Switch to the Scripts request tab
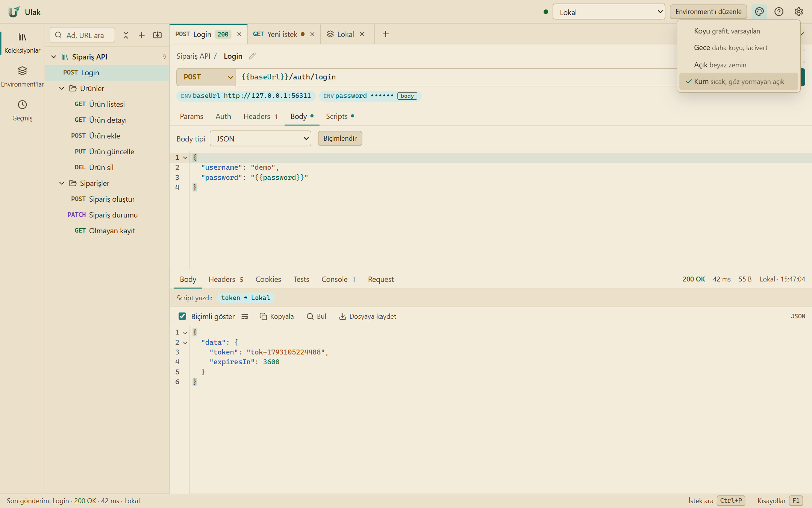 [x=340, y=117]
